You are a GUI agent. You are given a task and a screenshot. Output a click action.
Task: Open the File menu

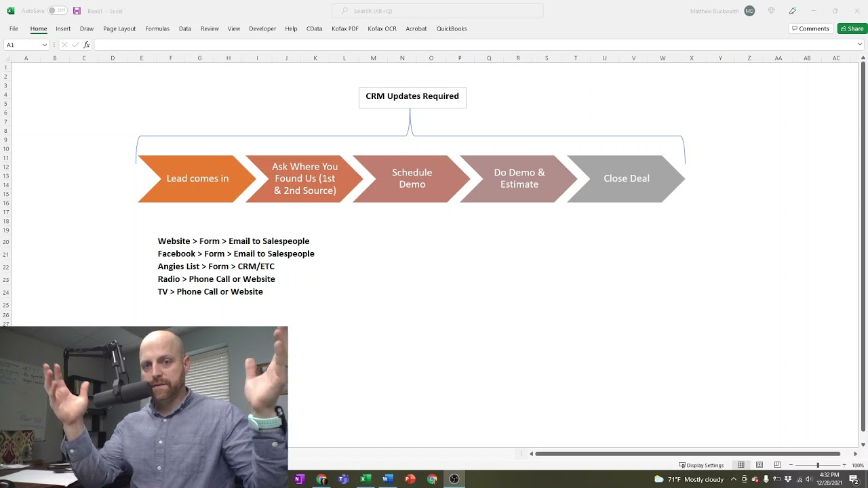[14, 28]
